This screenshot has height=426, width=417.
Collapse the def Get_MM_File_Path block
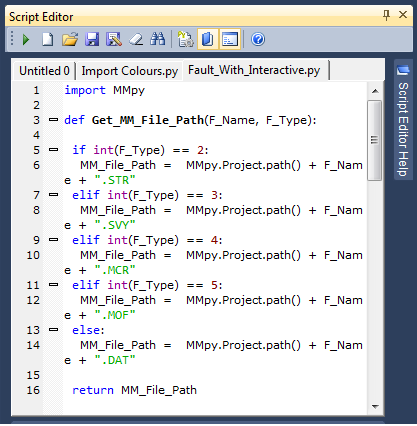(53, 120)
